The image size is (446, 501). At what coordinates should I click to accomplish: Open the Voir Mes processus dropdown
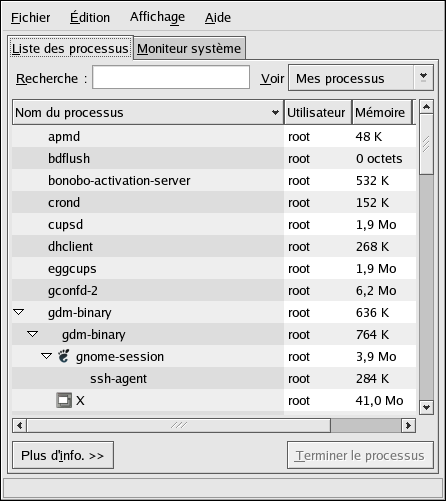361,78
